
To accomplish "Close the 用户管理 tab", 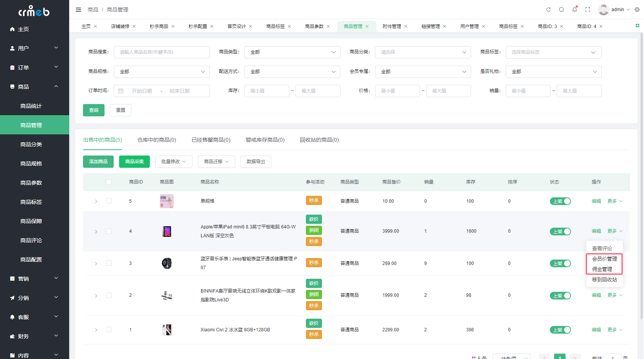I will coord(483,26).
